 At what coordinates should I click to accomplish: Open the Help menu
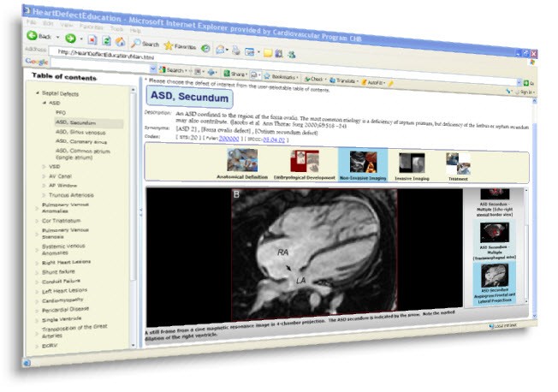pos(135,30)
